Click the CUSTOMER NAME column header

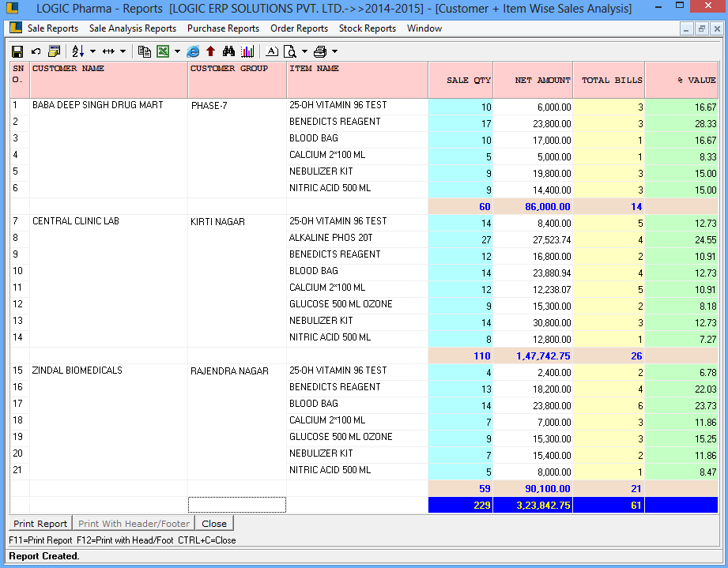pos(108,80)
